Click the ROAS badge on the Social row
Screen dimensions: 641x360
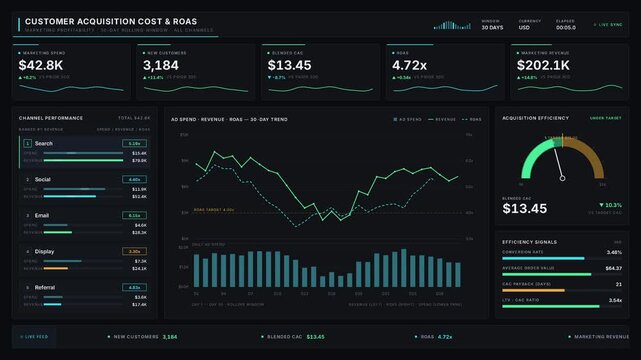[x=134, y=179]
